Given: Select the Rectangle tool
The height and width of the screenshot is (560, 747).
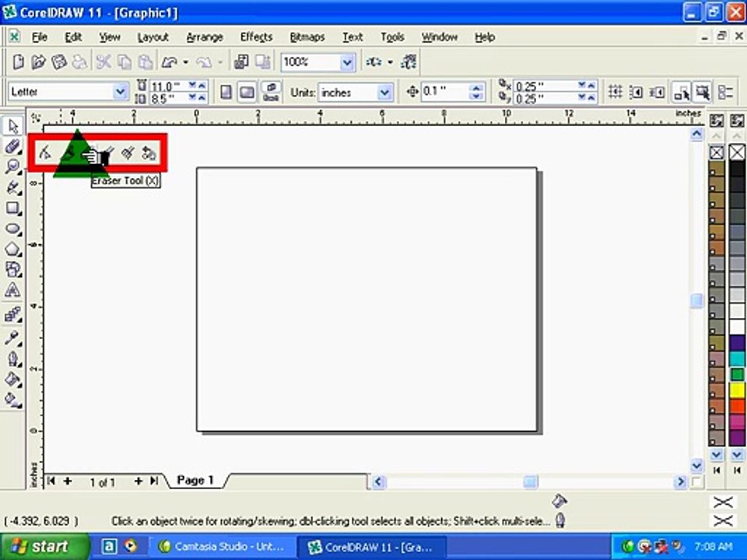Looking at the screenshot, I should point(13,208).
